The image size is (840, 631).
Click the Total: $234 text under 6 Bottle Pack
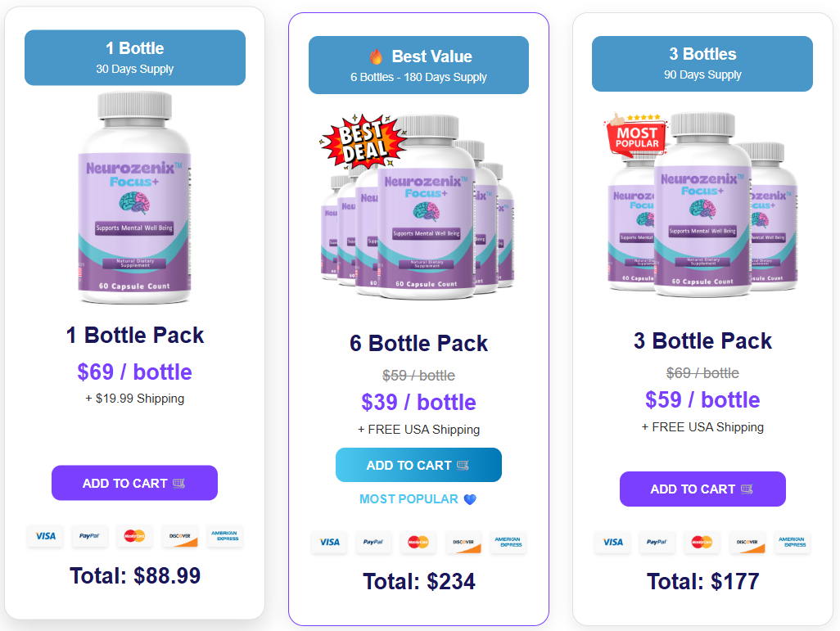pos(418,581)
